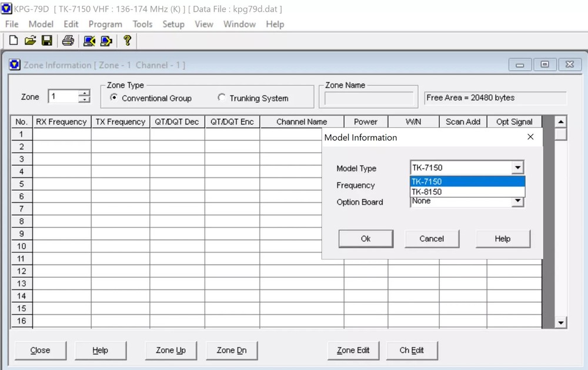Click the Opt Signal column header
Viewport: 588px width, 370px height.
[514, 122]
